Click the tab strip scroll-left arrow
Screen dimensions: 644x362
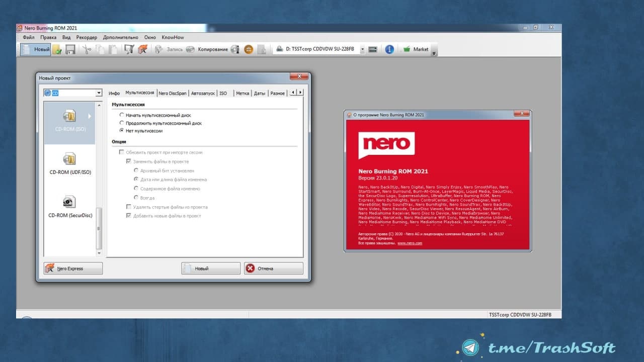294,93
